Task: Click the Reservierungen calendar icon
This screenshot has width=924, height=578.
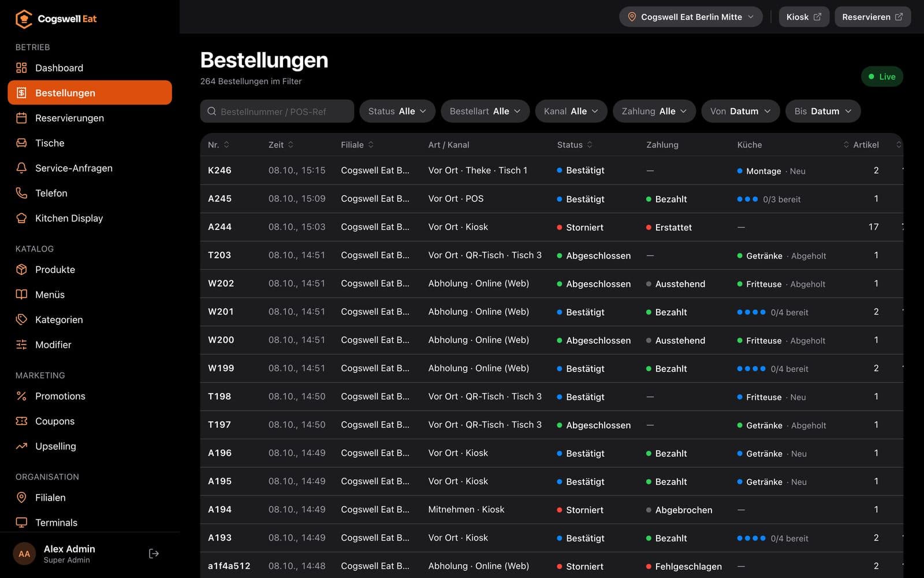Action: pyautogui.click(x=21, y=118)
